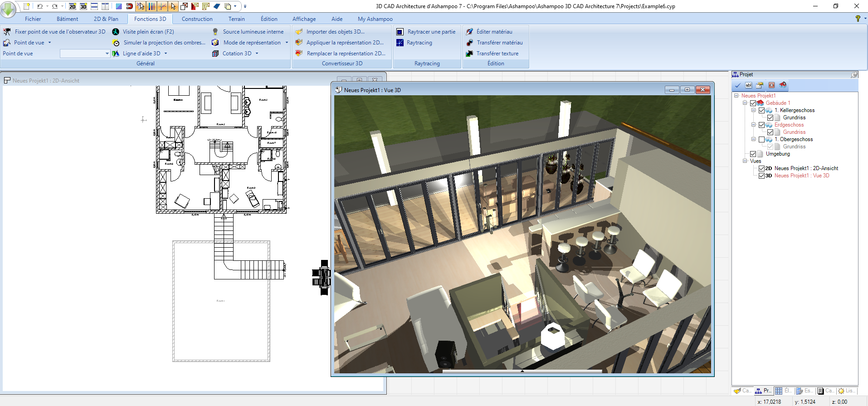Click the 2D view icon in quick toolbar
The image size is (868, 406).
(73, 6)
